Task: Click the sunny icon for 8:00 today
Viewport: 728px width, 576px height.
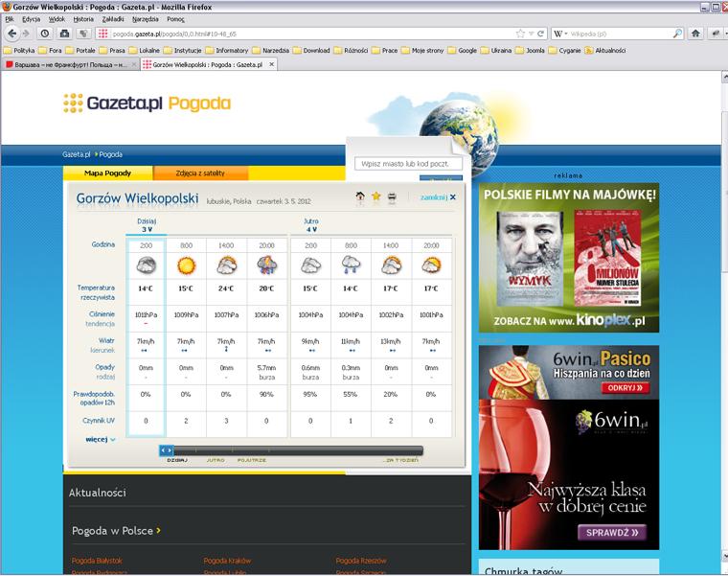Action: coord(186,265)
